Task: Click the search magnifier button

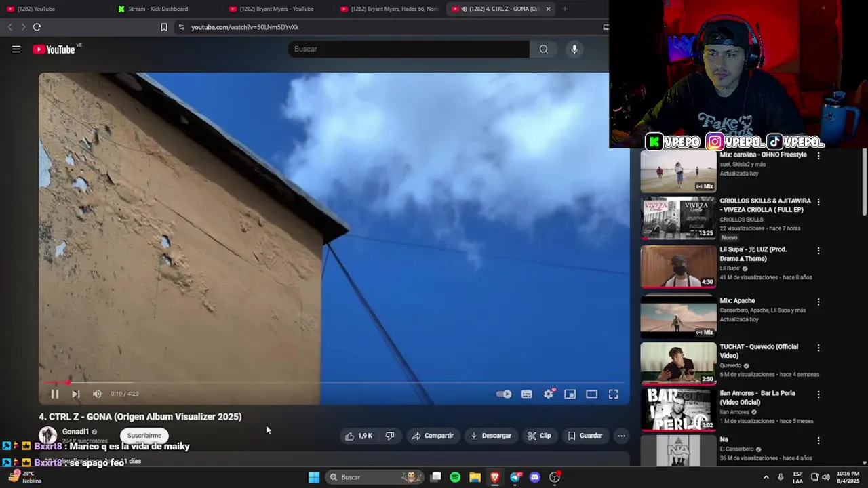Action: pyautogui.click(x=543, y=49)
